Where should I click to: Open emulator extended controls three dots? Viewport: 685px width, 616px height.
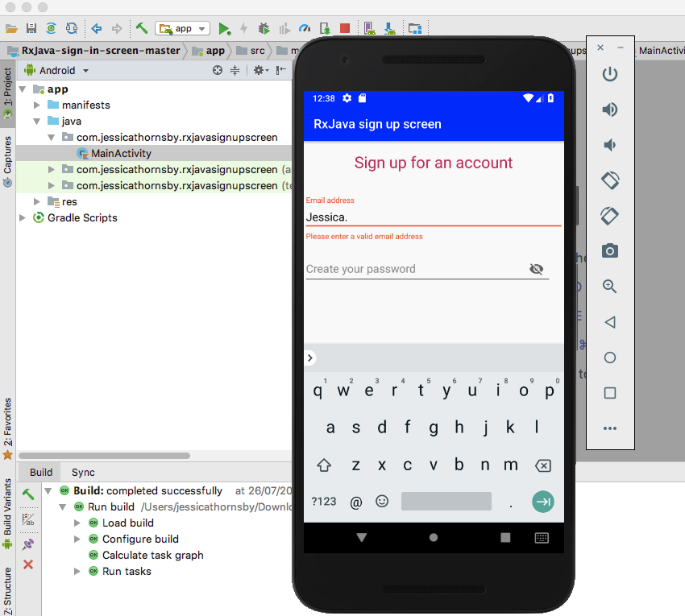pos(610,428)
